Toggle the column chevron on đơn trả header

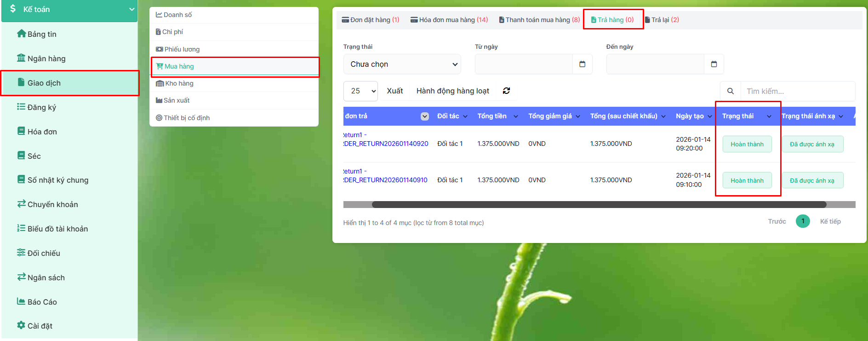(x=425, y=116)
